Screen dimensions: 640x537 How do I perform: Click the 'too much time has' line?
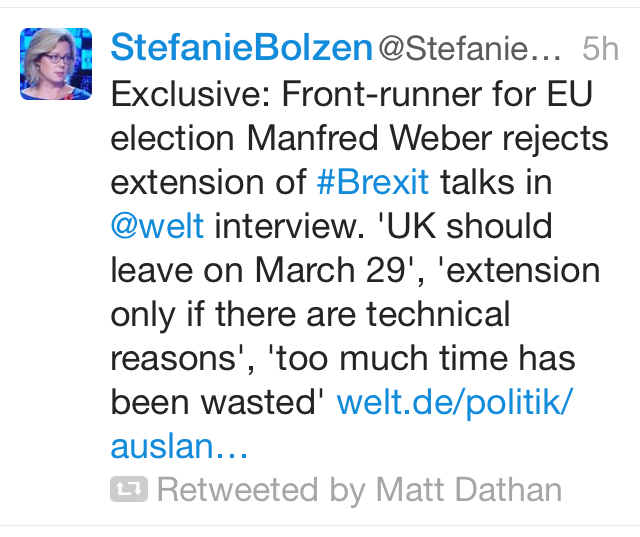[421, 359]
